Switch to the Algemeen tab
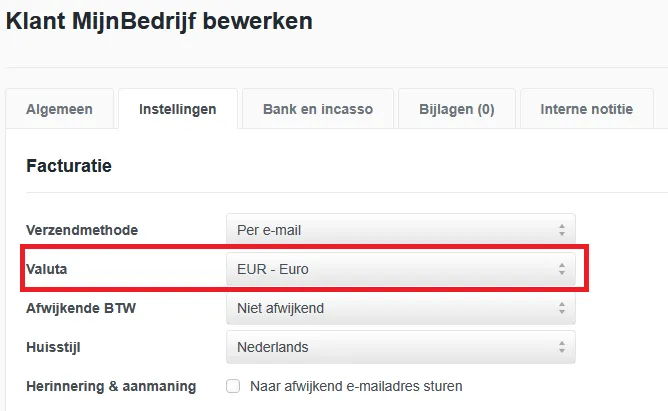Viewport: 668px width, 411px height. [59, 109]
